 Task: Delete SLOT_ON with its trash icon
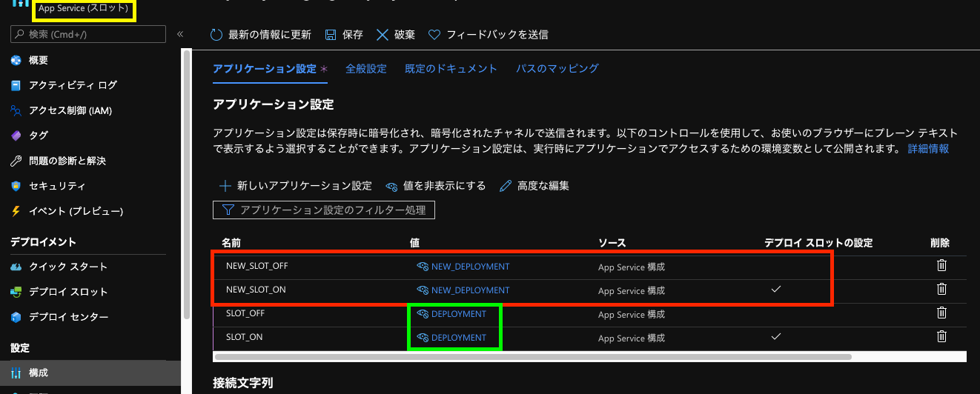point(941,336)
